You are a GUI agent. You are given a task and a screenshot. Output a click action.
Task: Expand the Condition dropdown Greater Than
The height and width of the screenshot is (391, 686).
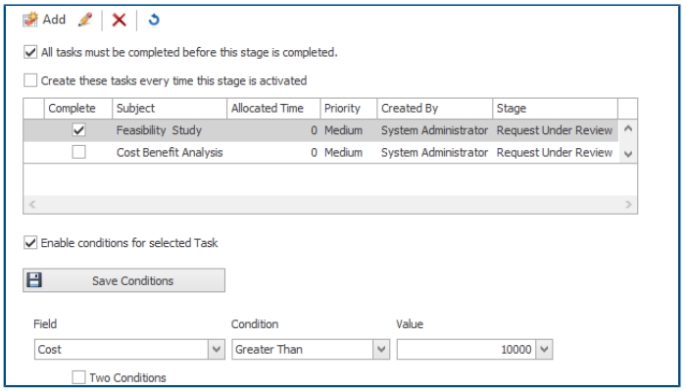pyautogui.click(x=381, y=349)
